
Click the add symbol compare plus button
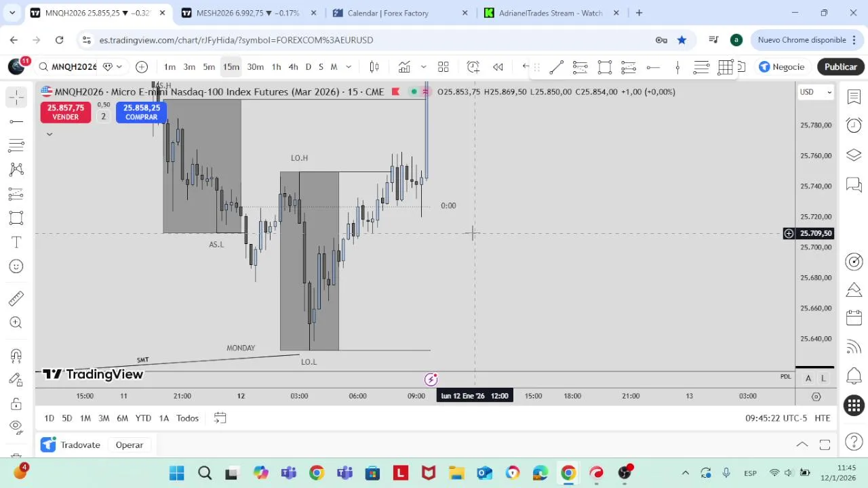tap(142, 66)
